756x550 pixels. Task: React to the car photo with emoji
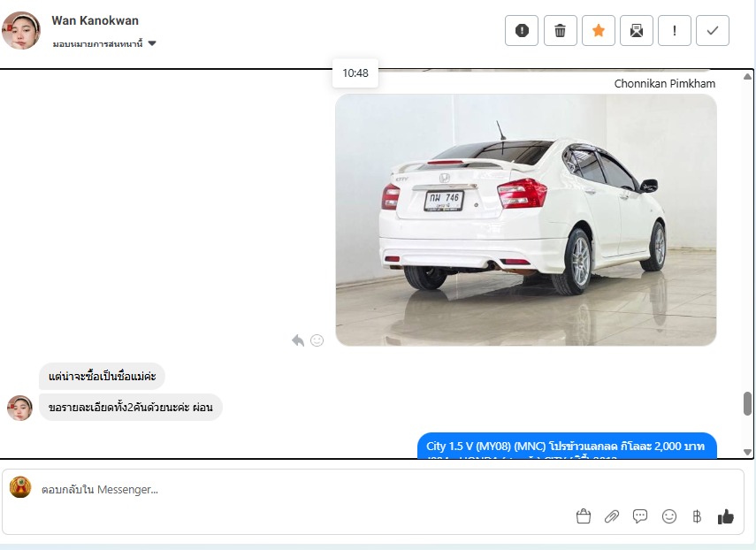(x=317, y=340)
